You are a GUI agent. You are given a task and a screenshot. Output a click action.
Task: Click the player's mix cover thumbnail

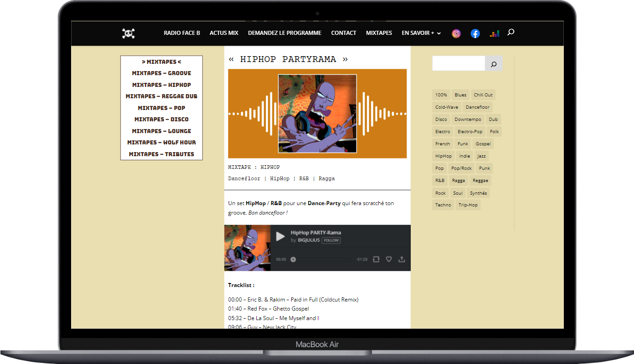(x=247, y=248)
